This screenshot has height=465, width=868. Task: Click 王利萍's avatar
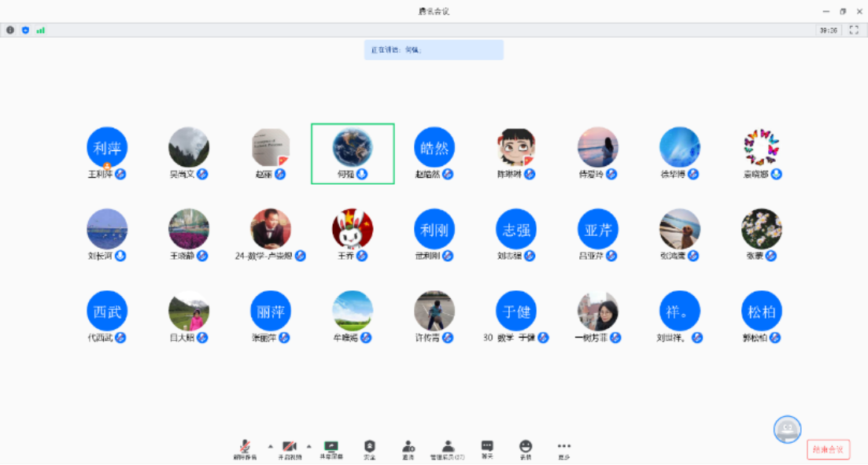pos(107,147)
